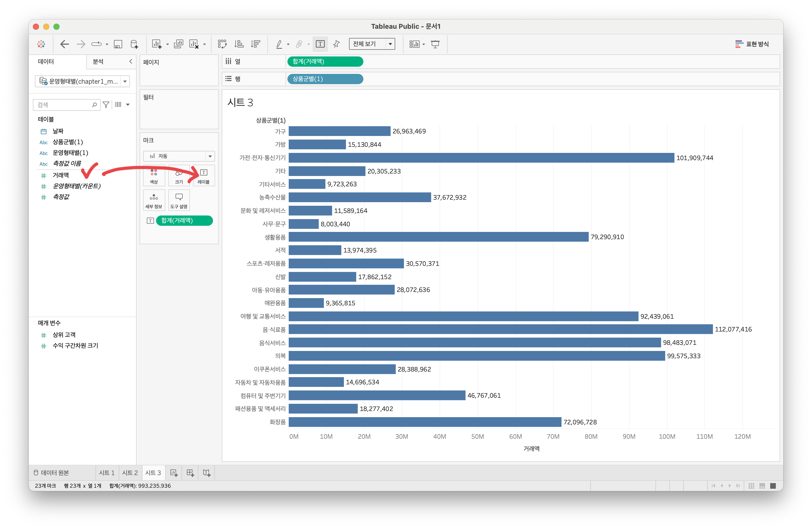
Task: Toggle the Show Me panel
Action: point(752,44)
